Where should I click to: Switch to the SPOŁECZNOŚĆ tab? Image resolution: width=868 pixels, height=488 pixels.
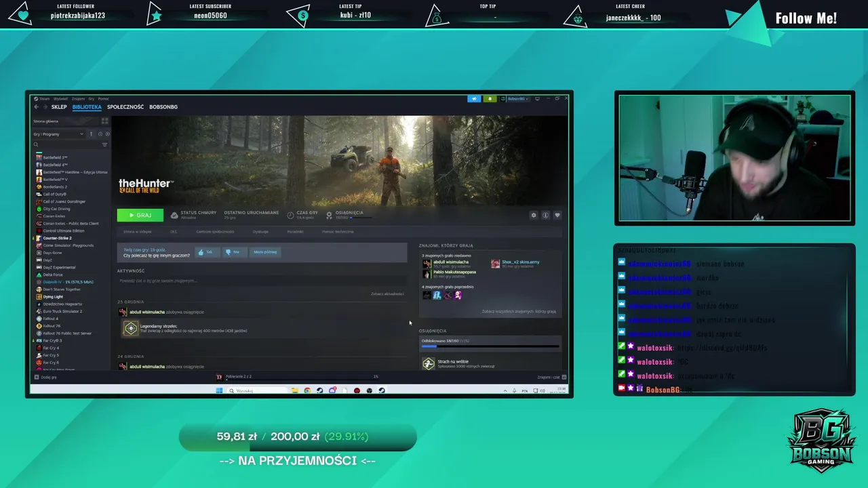point(125,107)
